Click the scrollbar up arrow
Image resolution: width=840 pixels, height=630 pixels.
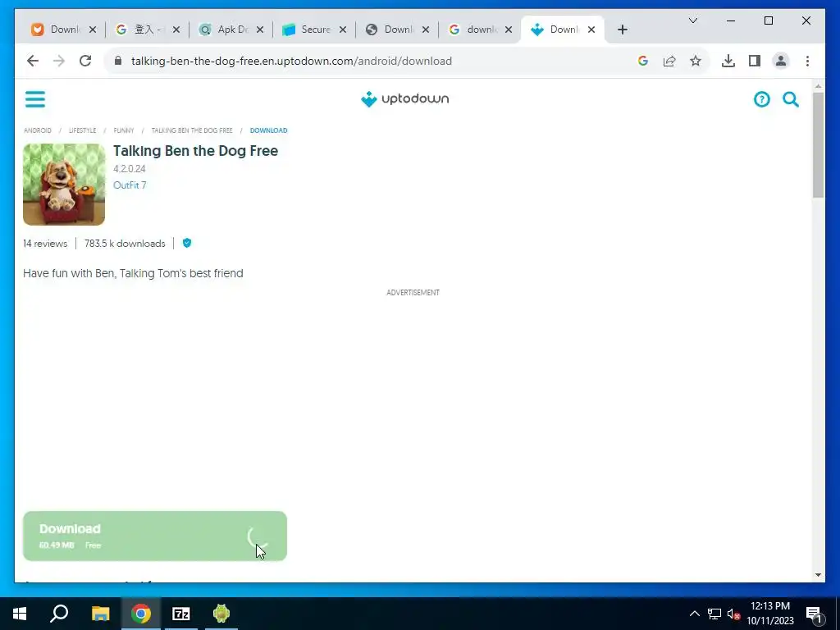coord(818,85)
